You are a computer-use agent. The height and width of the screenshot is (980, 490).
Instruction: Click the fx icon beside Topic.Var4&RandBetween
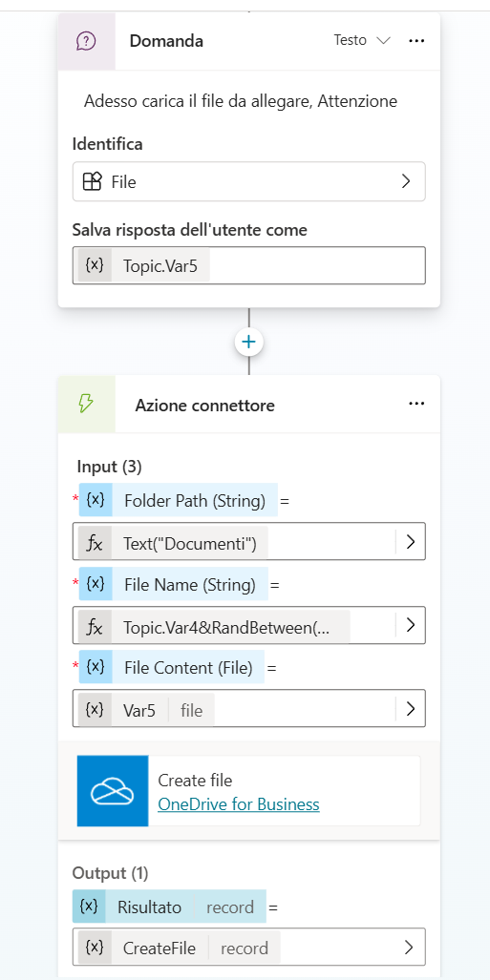click(94, 626)
